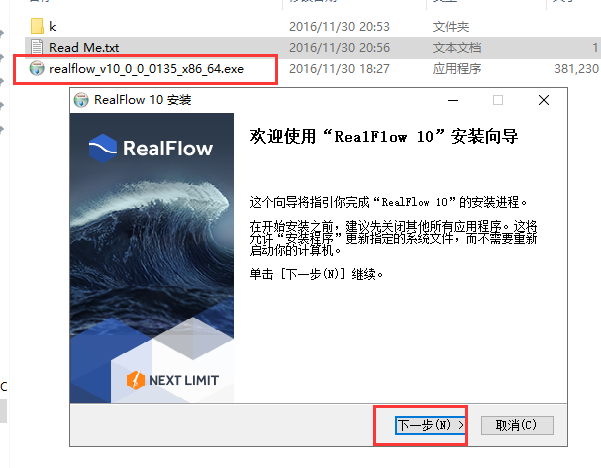601x468 pixels.
Task: Click the 文本文档 type cell
Action: point(457,48)
